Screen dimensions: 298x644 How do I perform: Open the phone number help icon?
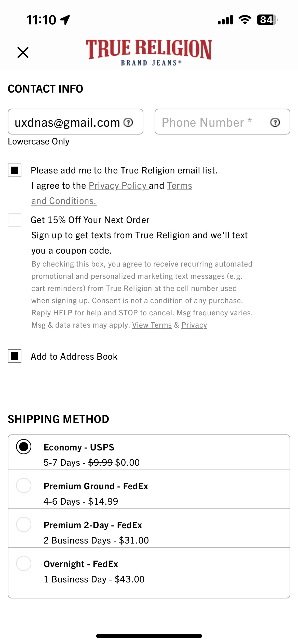click(275, 122)
